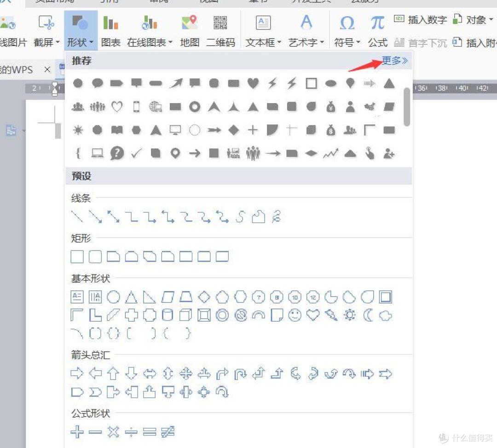The width and height of the screenshot is (497, 448).
Task: Select the right triangle basic shape
Action: (x=149, y=297)
